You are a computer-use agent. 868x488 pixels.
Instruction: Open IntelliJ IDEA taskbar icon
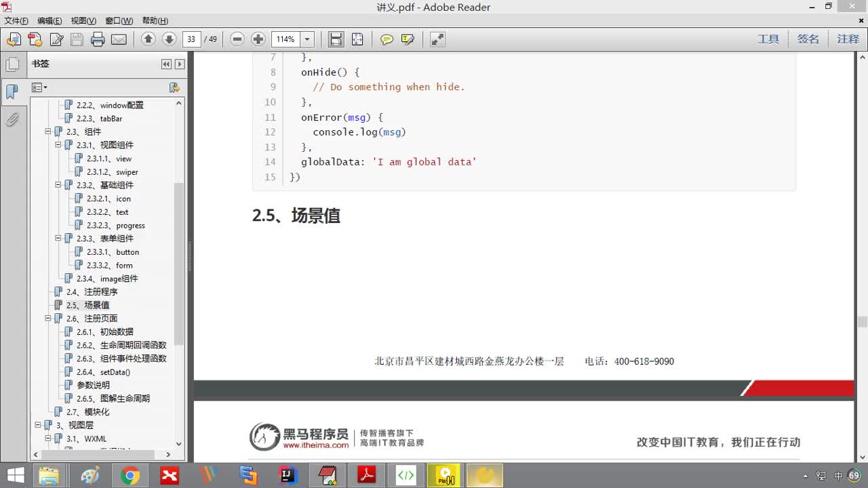[x=288, y=476]
